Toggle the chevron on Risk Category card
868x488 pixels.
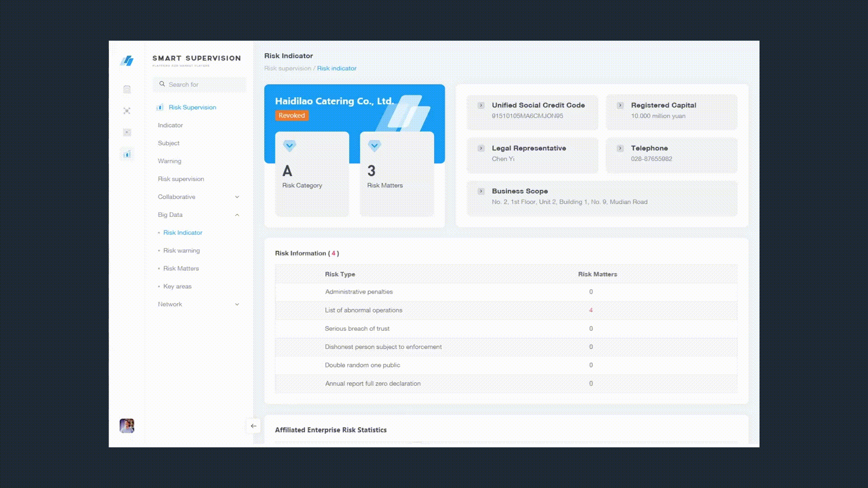[289, 146]
